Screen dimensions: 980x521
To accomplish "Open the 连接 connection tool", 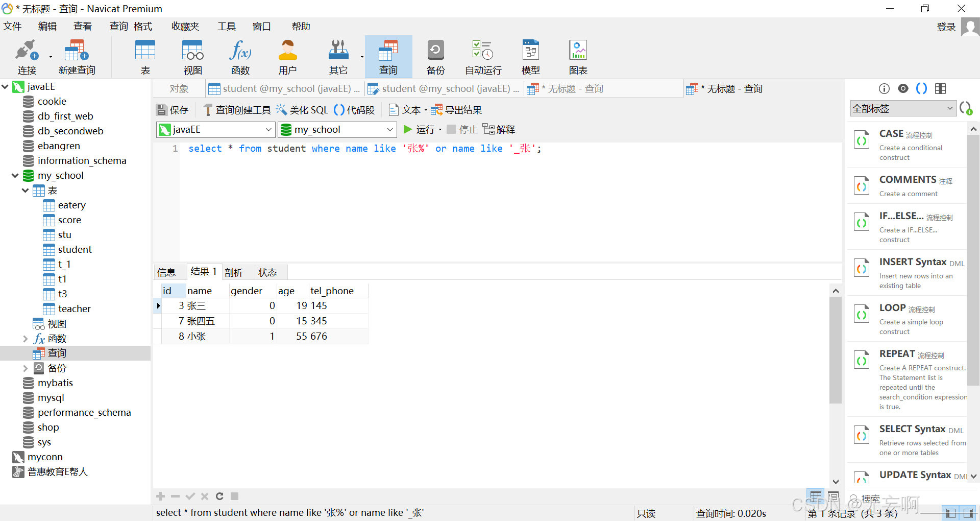I will pyautogui.click(x=27, y=57).
